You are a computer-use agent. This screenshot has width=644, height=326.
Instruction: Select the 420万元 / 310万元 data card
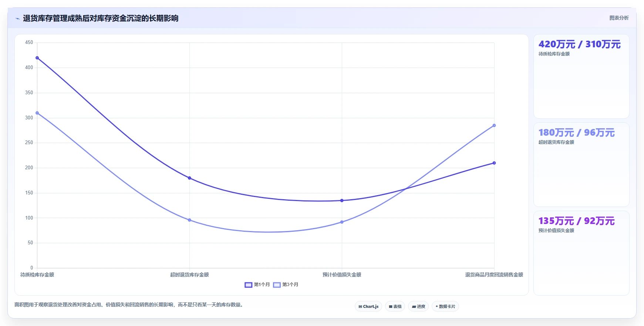581,77
